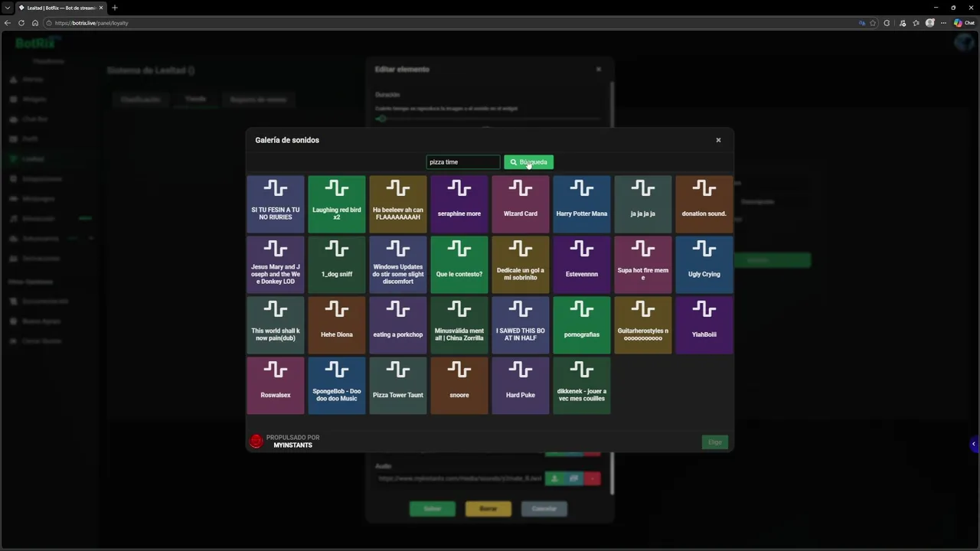980x551 pixels.
Task: Choose the 'Wizard Card' sound tile
Action: (x=521, y=204)
